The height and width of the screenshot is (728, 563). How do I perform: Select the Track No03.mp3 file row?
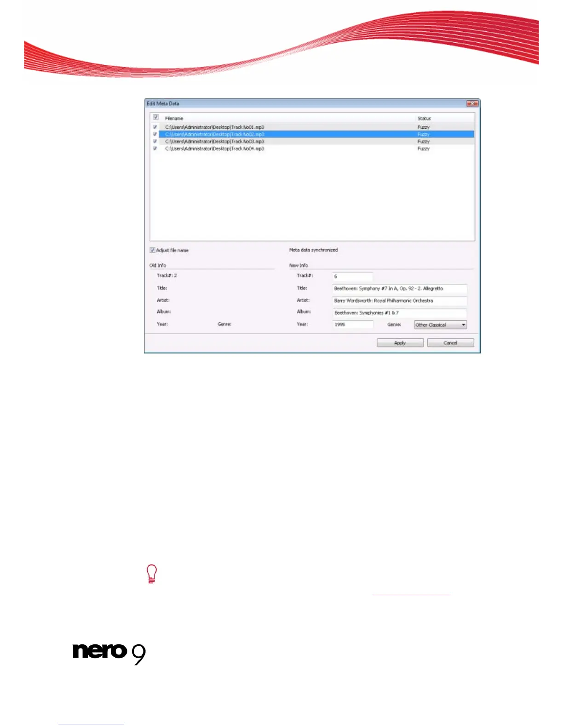point(313,142)
